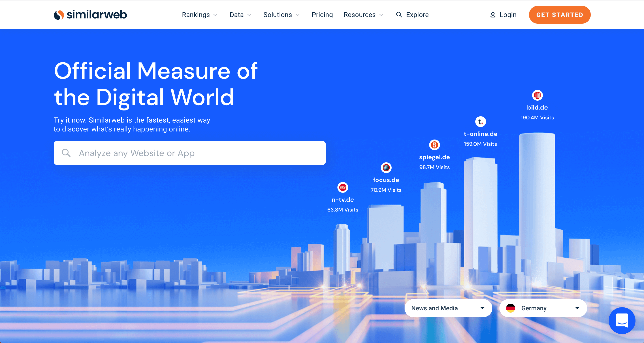The image size is (644, 343).
Task: Expand the Solutions dropdown menu
Action: [x=281, y=15]
